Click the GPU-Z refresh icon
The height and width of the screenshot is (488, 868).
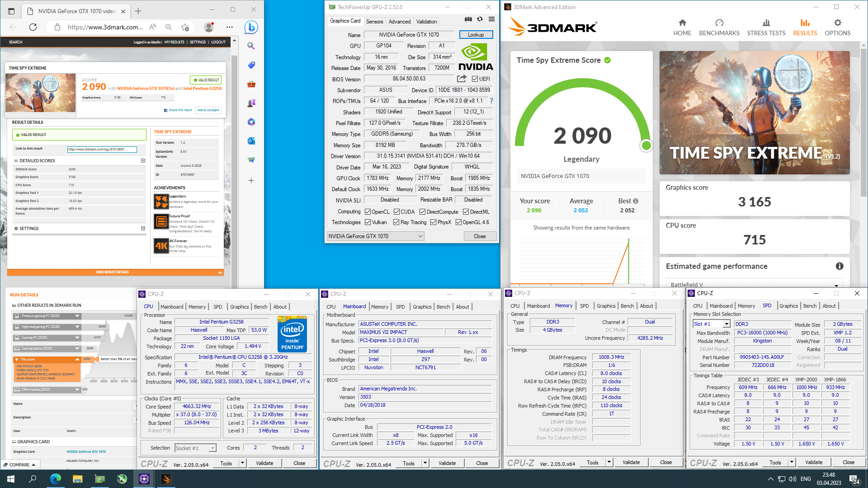(480, 19)
